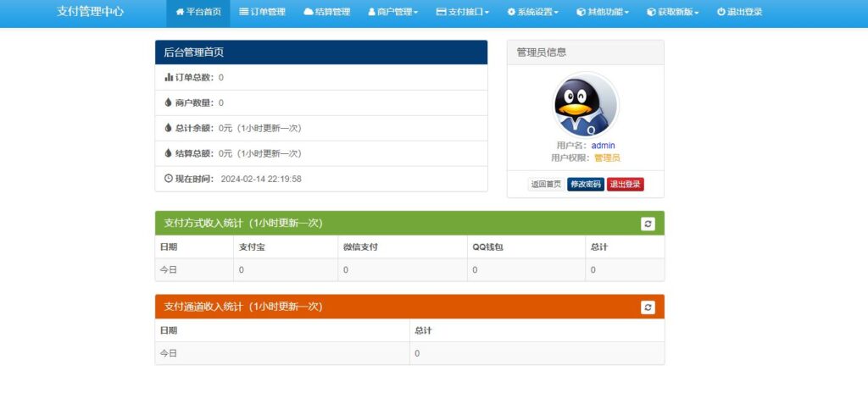Expand the 商户管理 dropdown menu
The width and height of the screenshot is (868, 404).
(x=393, y=12)
